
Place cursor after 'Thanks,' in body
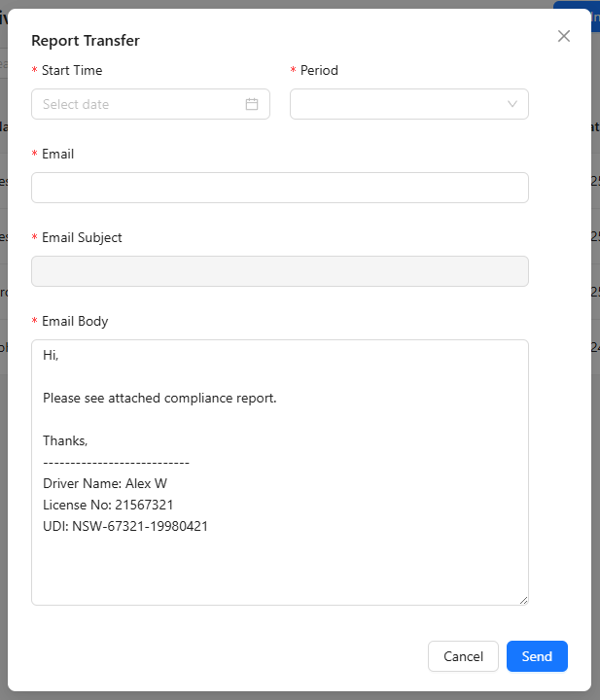click(88, 440)
